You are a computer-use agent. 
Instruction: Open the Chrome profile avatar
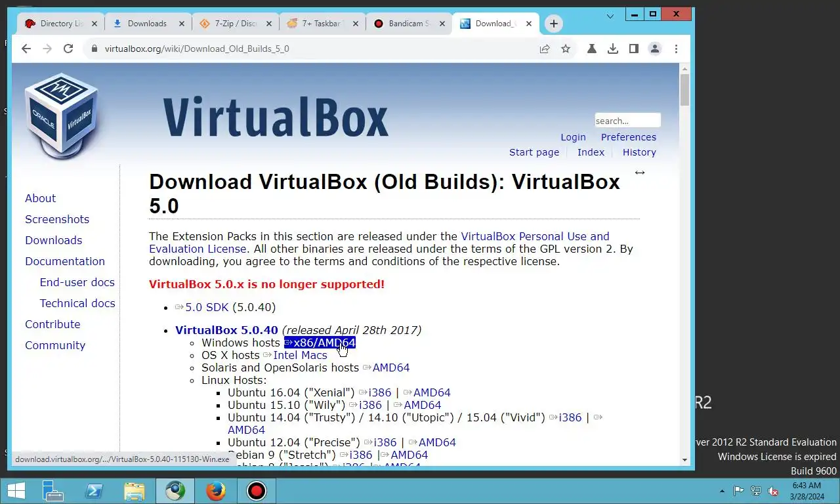[655, 49]
